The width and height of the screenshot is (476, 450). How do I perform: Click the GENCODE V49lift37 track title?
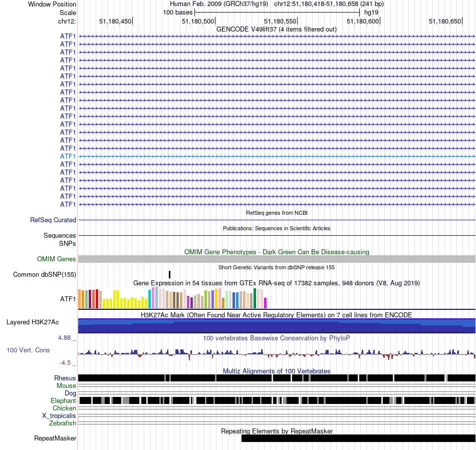pyautogui.click(x=276, y=30)
